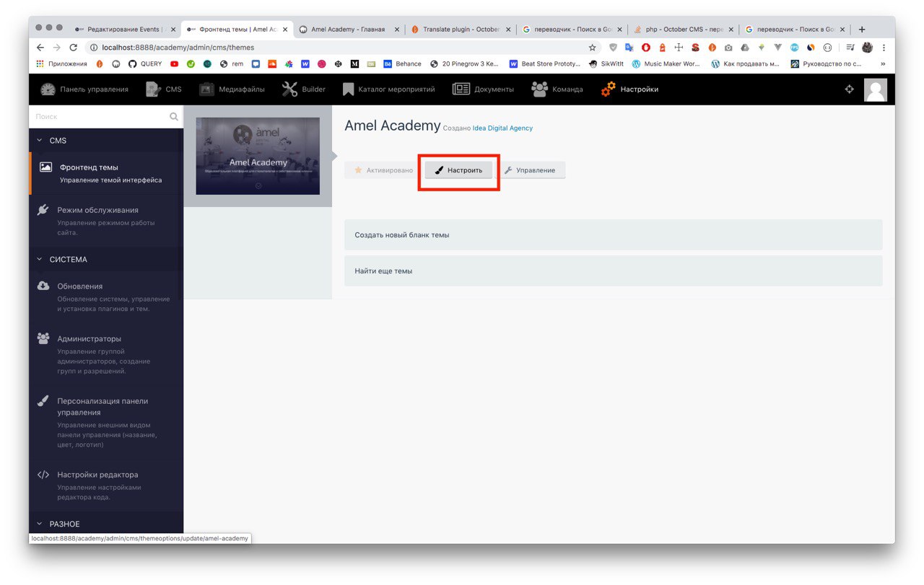Open the Medium M bookmark icon
Image resolution: width=924 pixels, height=585 pixels.
354,63
